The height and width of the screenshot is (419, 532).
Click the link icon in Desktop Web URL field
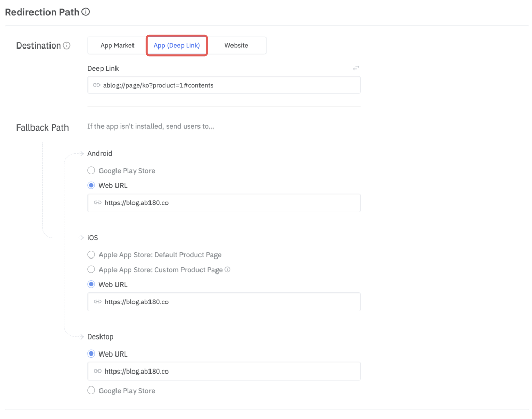click(97, 371)
